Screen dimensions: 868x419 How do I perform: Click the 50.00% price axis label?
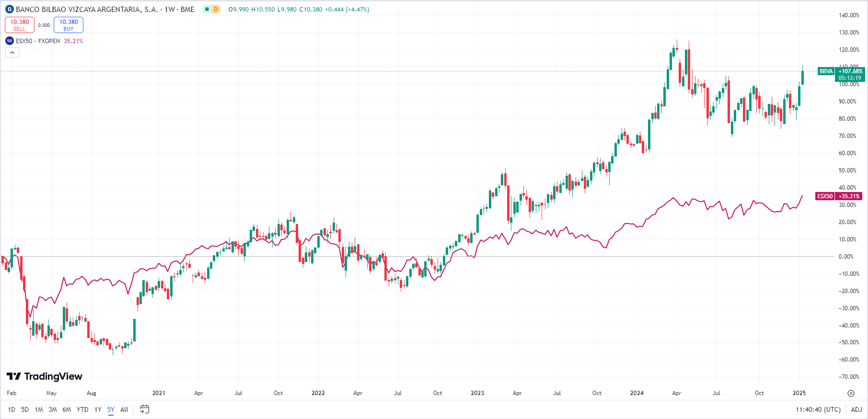point(847,170)
